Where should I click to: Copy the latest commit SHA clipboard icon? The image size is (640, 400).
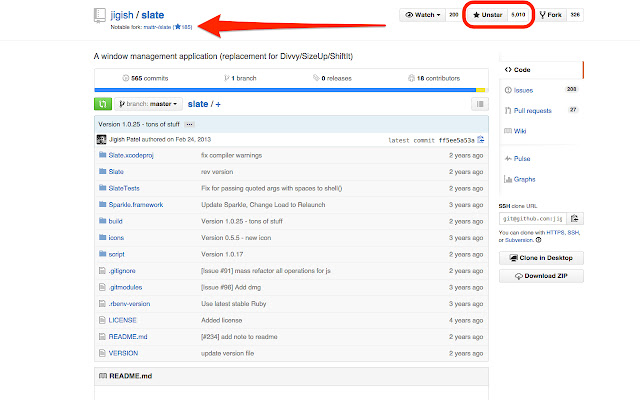click(481, 140)
